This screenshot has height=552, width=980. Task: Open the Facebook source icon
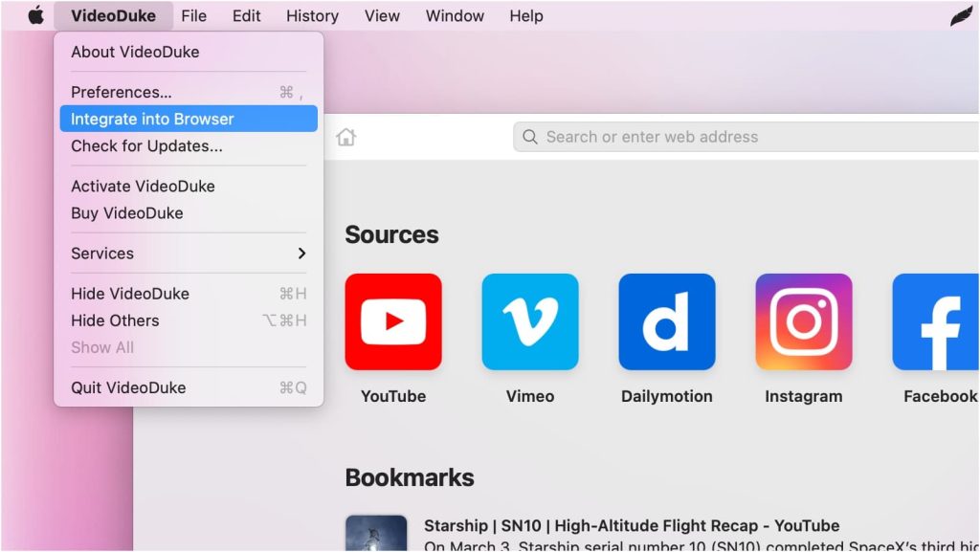pos(936,322)
